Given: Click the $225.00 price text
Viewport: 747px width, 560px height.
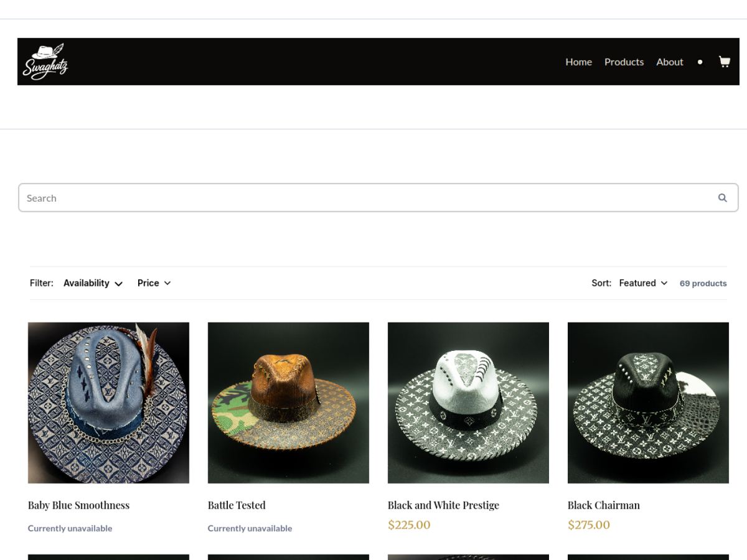Looking at the screenshot, I should (409, 525).
